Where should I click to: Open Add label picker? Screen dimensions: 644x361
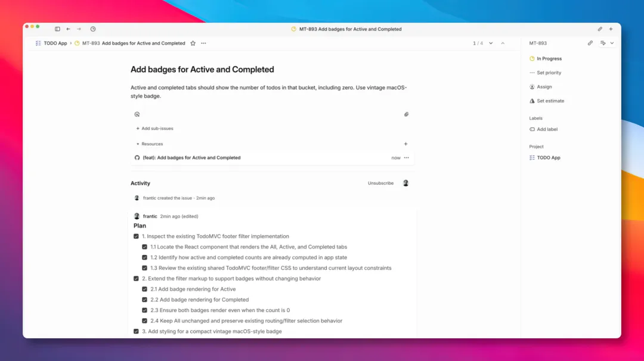[543, 129]
